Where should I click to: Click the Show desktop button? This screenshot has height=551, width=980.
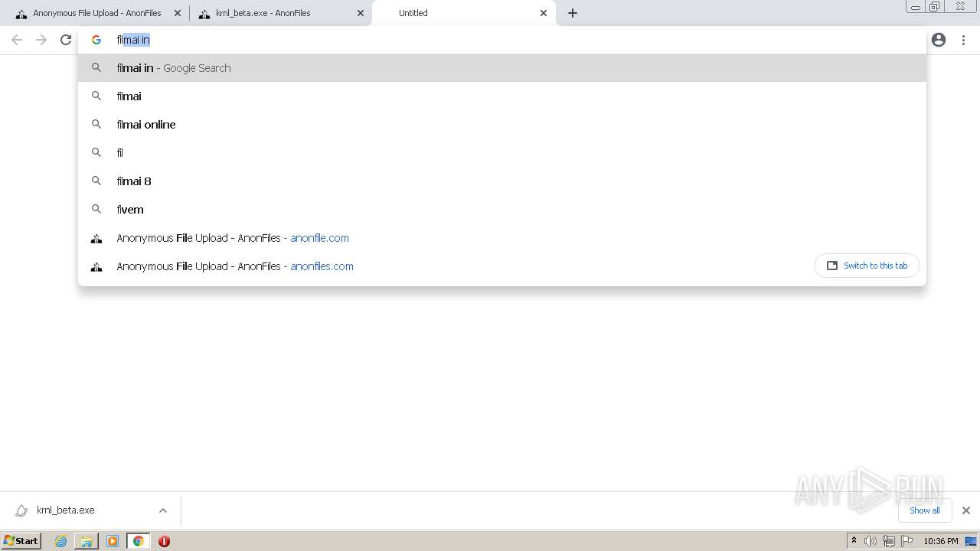(972, 541)
